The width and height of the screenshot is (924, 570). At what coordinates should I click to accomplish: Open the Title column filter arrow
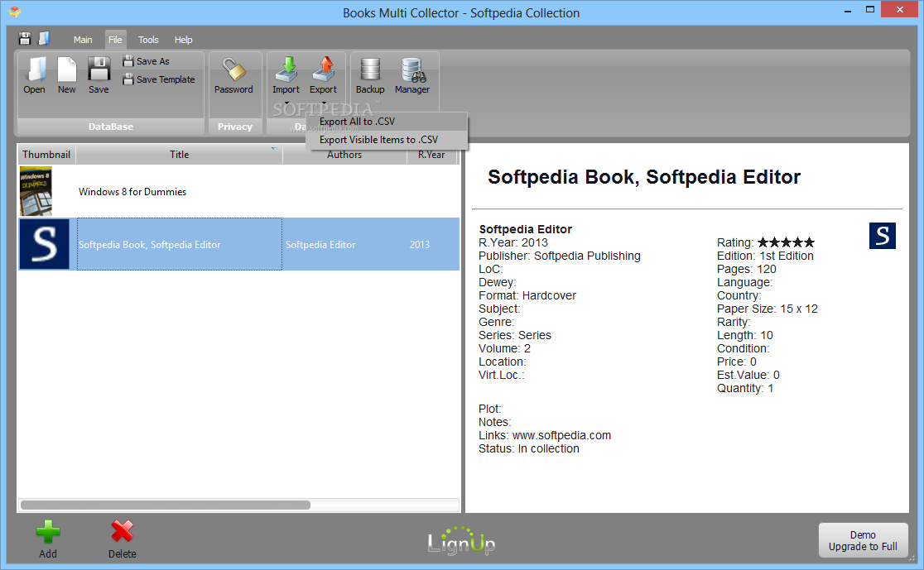click(273, 149)
